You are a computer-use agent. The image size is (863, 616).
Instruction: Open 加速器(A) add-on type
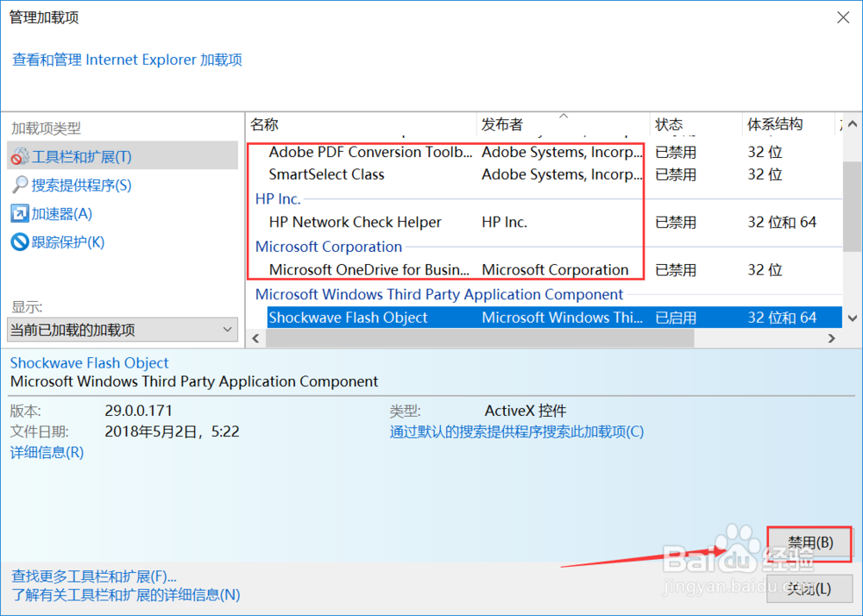[61, 214]
